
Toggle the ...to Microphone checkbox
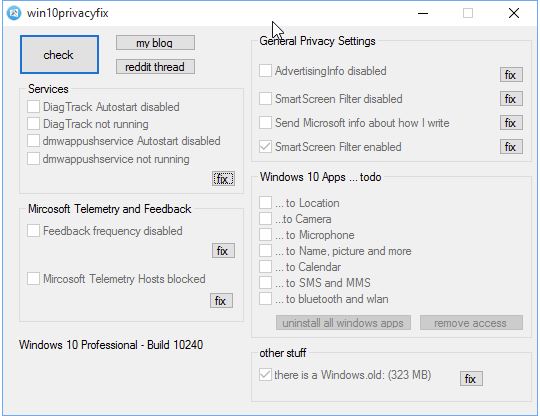coord(265,235)
